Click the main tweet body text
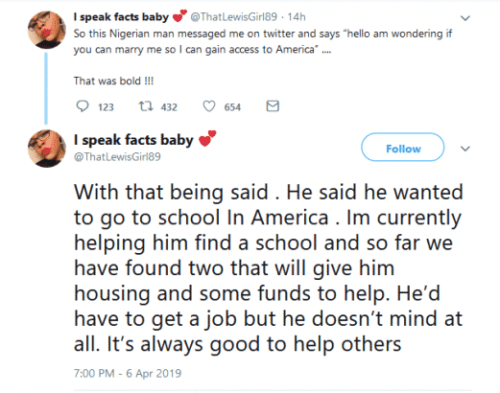Image resolution: width=500 pixels, height=393 pixels. point(268,268)
